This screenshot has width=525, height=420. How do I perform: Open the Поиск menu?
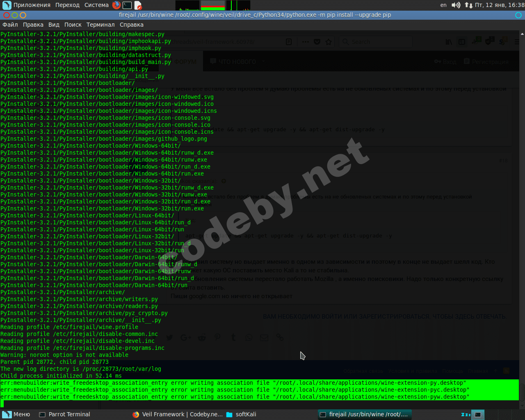point(73,25)
